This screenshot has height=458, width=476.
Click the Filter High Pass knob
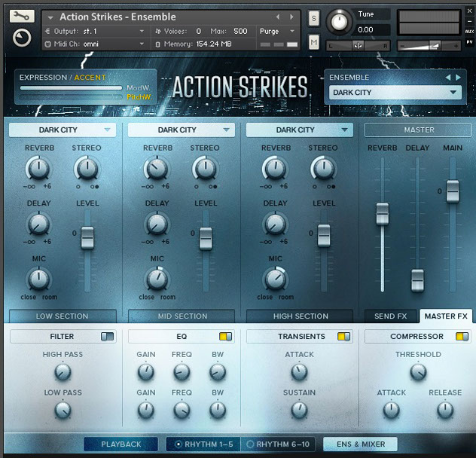63,371
